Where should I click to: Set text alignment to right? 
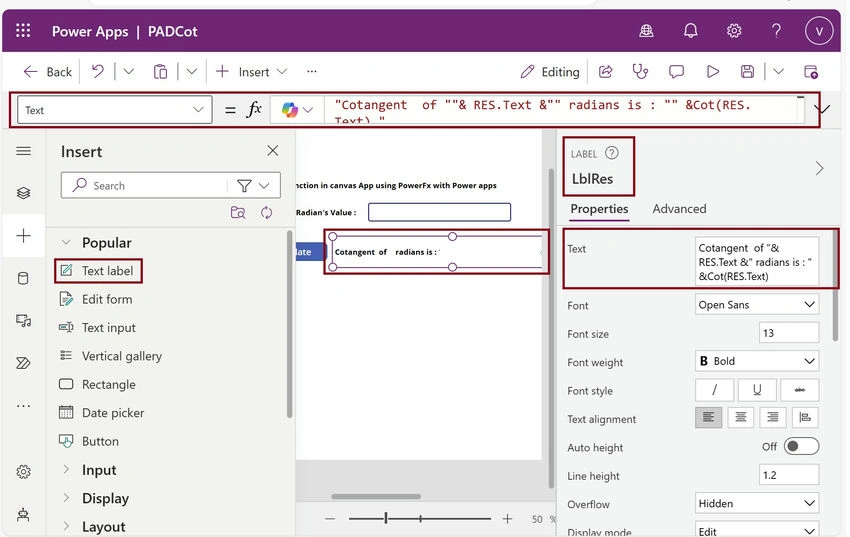coord(773,417)
